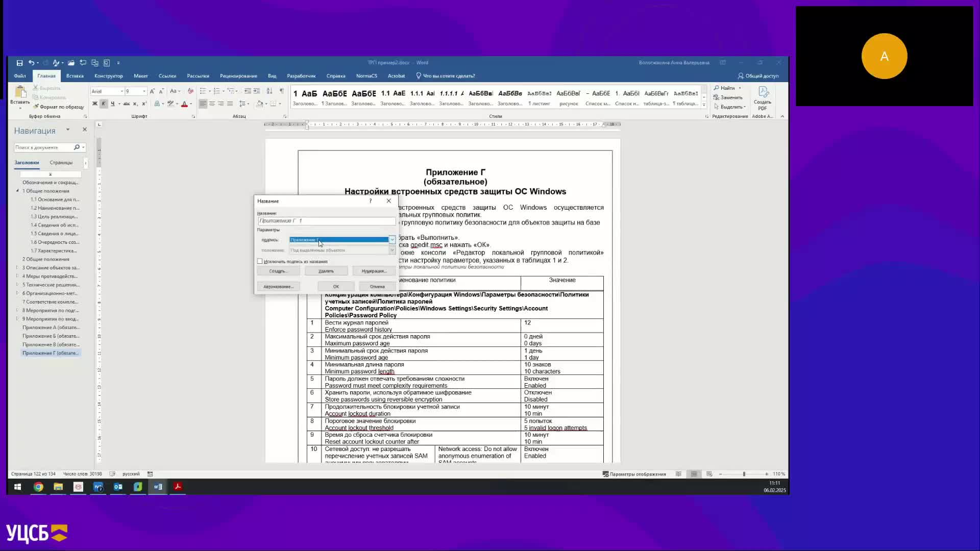Expand '3 Описание объектов за...' heading
Viewport: 980px width, 551px height.
pos(17,267)
